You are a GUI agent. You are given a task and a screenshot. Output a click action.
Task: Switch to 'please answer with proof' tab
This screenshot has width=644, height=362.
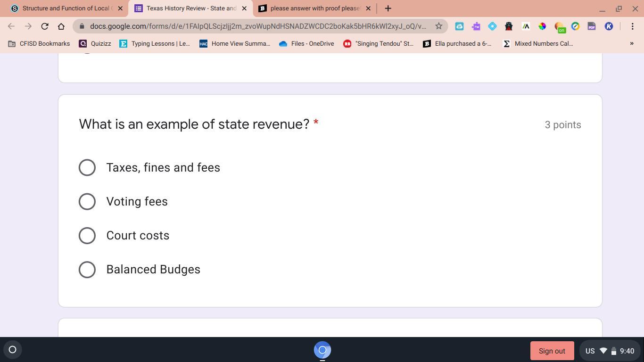pyautogui.click(x=315, y=8)
